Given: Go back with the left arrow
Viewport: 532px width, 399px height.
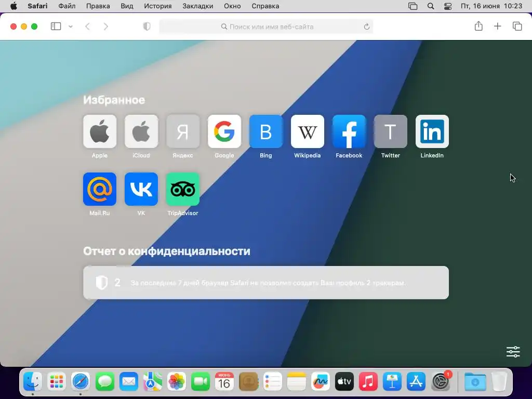Looking at the screenshot, I should 87,26.
